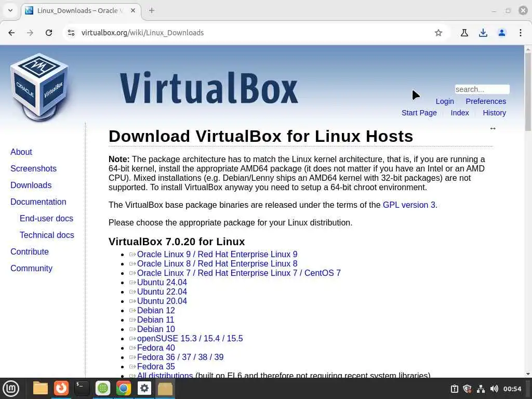Screen dimensions: 532x399
Task: Download the Ubuntu 20.04 package
Action: [162, 301]
